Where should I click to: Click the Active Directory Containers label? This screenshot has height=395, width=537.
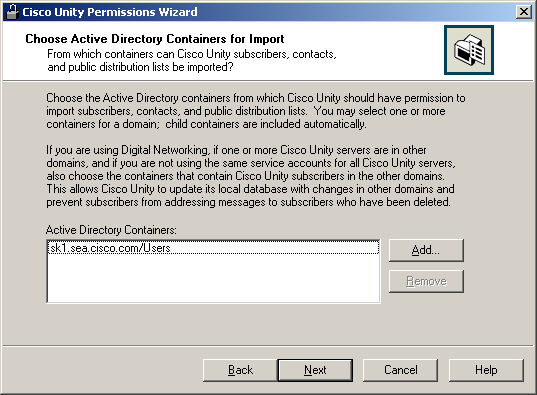coord(111,230)
